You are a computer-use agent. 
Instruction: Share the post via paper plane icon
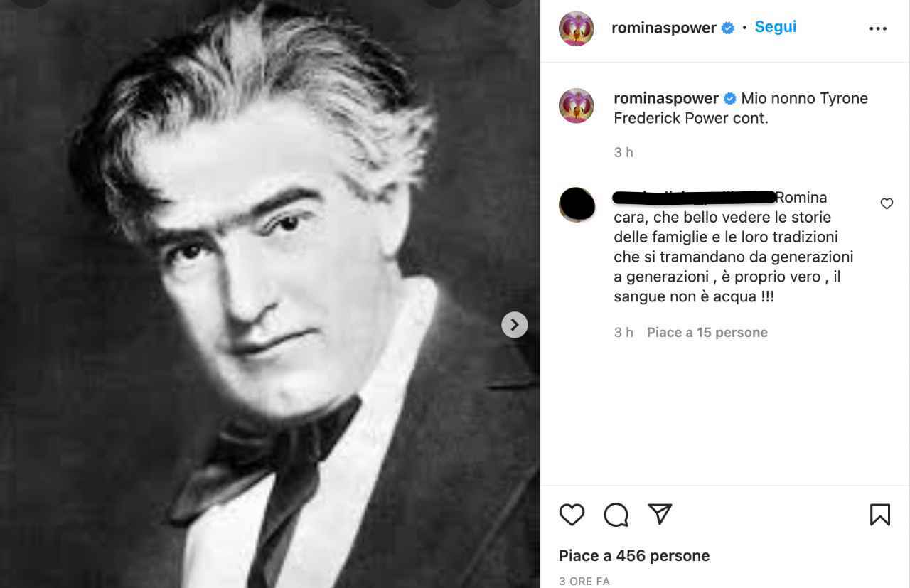click(660, 514)
